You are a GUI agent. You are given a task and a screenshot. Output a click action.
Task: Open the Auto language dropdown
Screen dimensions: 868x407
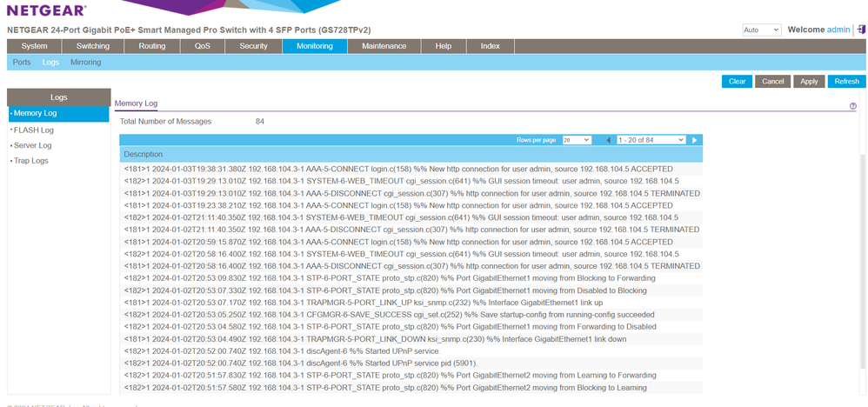762,30
